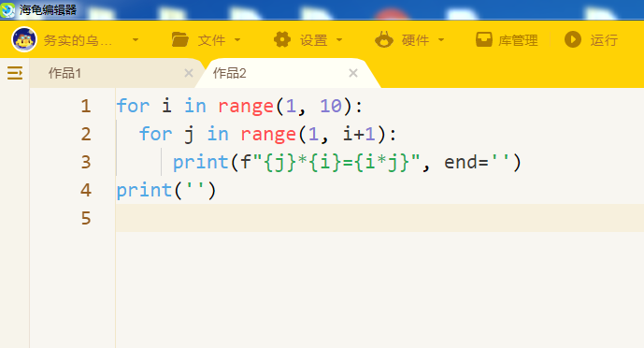Close the 作品1 tab

pos(189,73)
